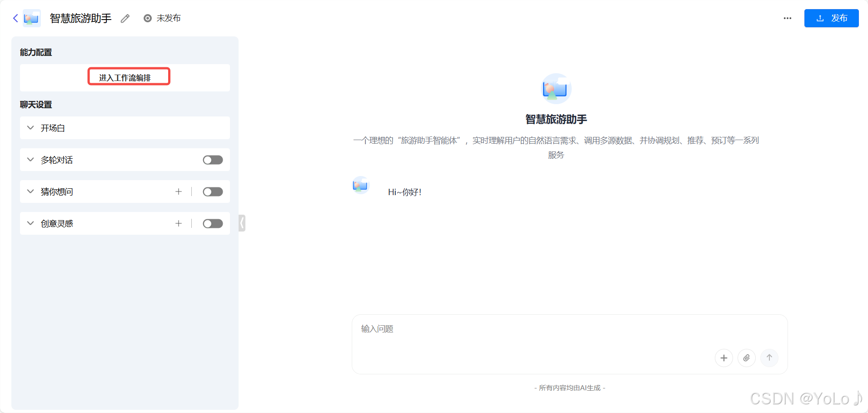Click the 智慧旅游助手 heading in the preview
Viewport: 868px width, 413px height.
(556, 119)
